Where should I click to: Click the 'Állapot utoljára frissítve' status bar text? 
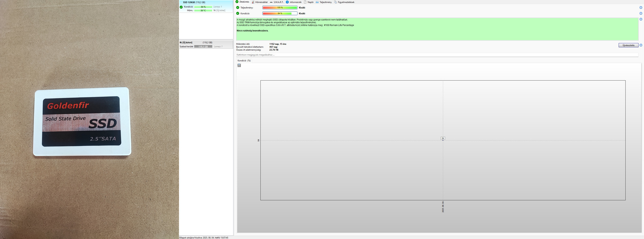click(x=204, y=238)
